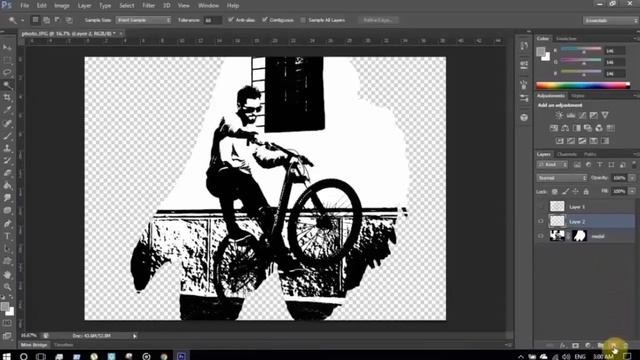Open the blend mode Normal dropdown
The width and height of the screenshot is (640, 360).
point(562,178)
